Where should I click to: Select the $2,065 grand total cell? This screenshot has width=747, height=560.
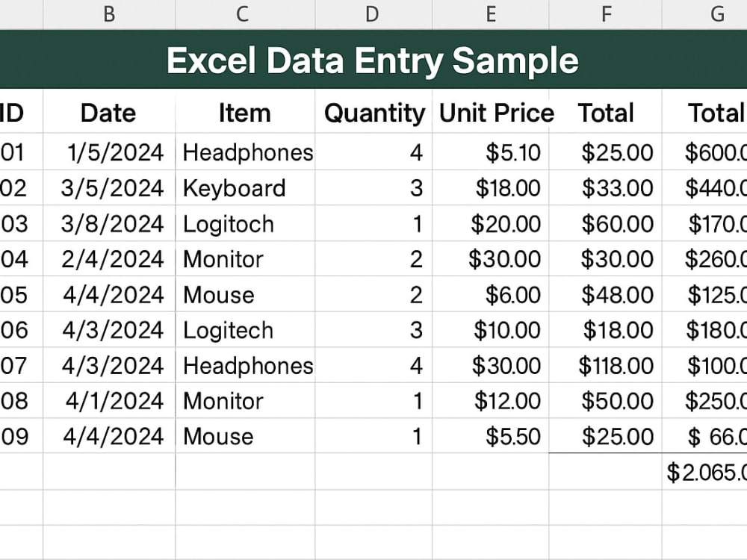click(x=704, y=471)
